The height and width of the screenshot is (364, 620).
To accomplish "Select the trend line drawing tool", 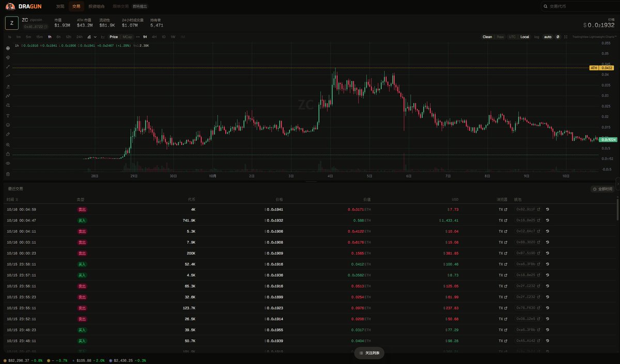I will [8, 67].
